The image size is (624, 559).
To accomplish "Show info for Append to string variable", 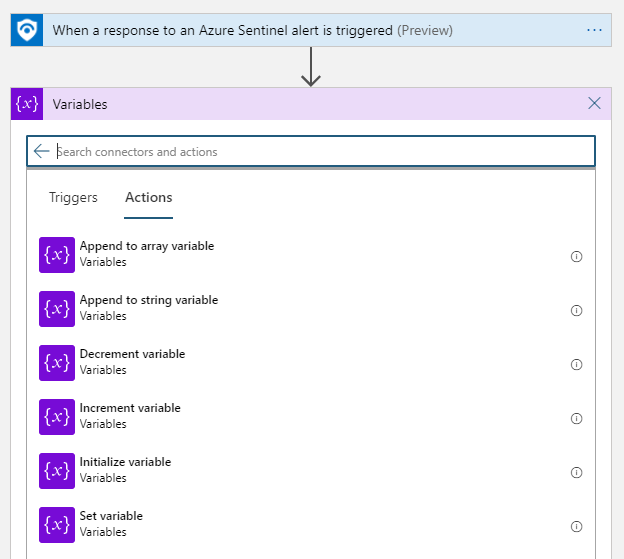I will (576, 310).
